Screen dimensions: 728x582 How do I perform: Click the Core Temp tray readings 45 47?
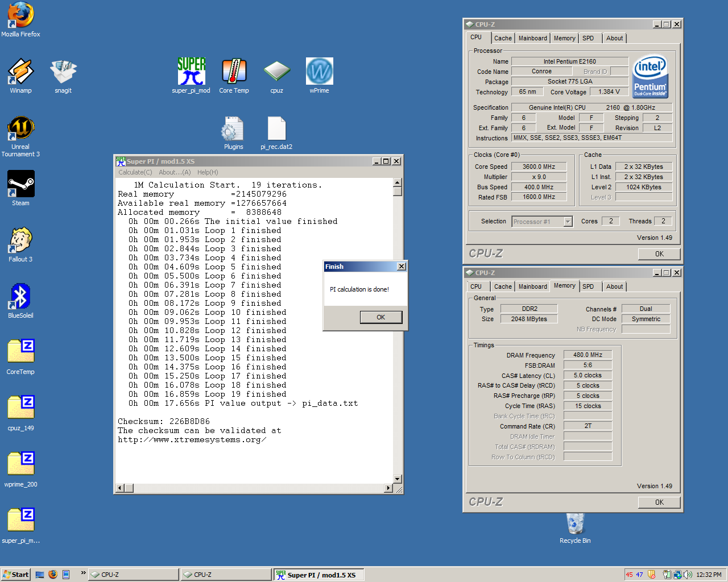pos(635,575)
